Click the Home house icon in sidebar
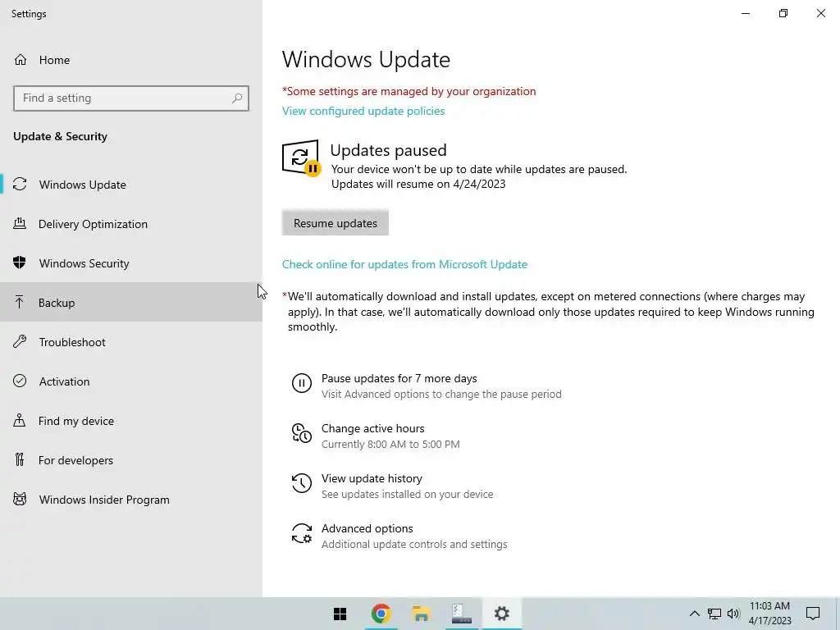This screenshot has height=630, width=840. pyautogui.click(x=21, y=60)
